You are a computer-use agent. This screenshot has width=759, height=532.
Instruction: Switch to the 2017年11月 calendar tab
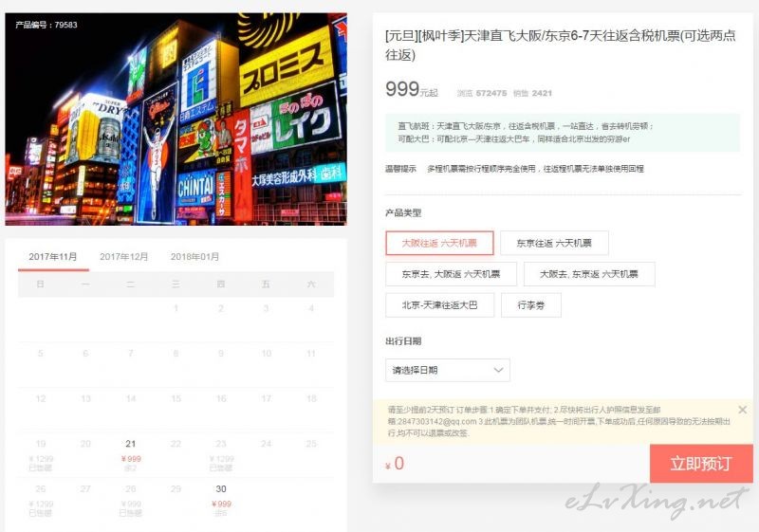(x=53, y=257)
